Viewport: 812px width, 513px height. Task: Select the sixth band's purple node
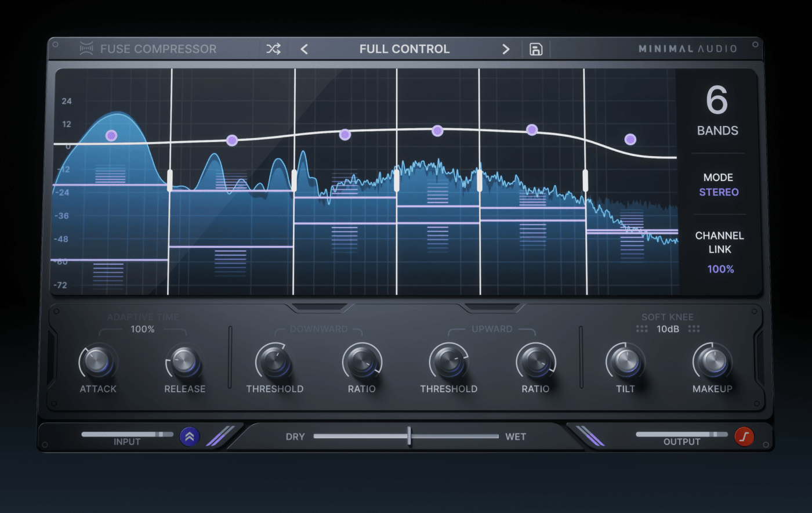coord(630,139)
